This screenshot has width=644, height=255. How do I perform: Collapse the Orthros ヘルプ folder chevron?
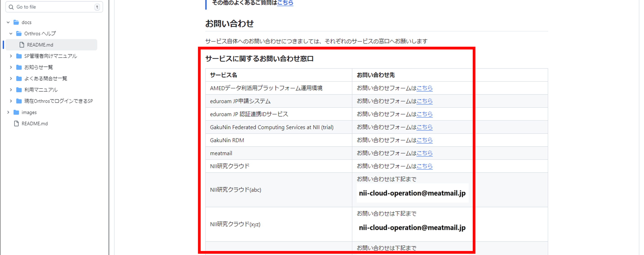(x=11, y=34)
